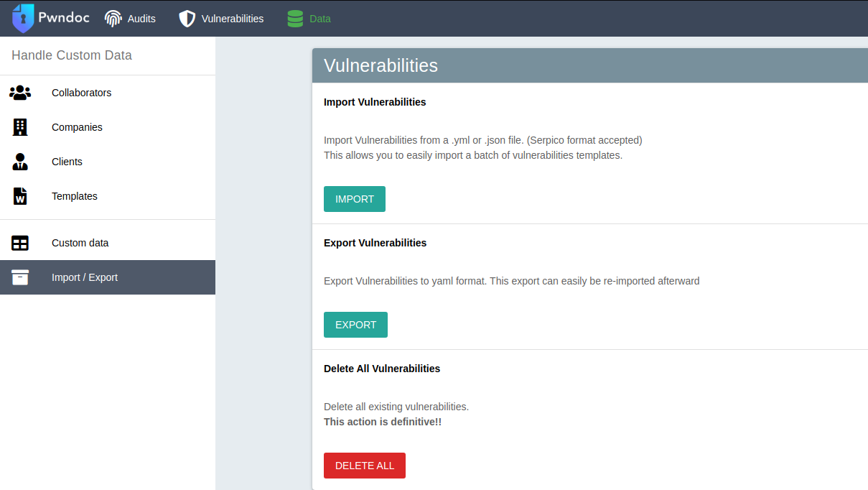The width and height of the screenshot is (868, 490).
Task: Open Collaborators in the sidebar
Action: (x=81, y=93)
